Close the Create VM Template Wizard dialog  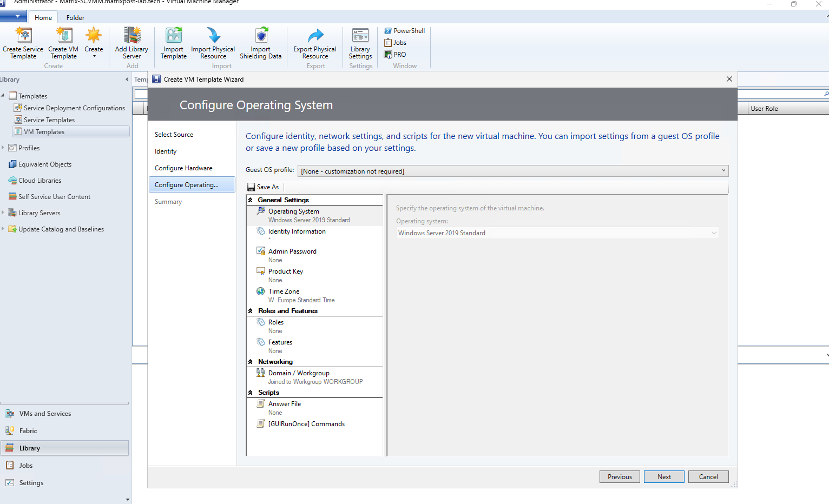729,79
